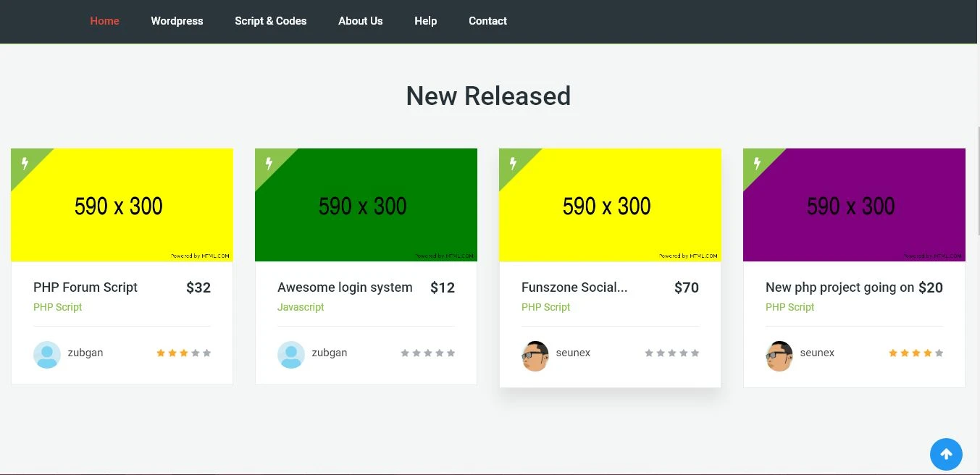Screen dimensions: 980x475
Task: Click the Funszone Social product title
Action: coord(574,287)
